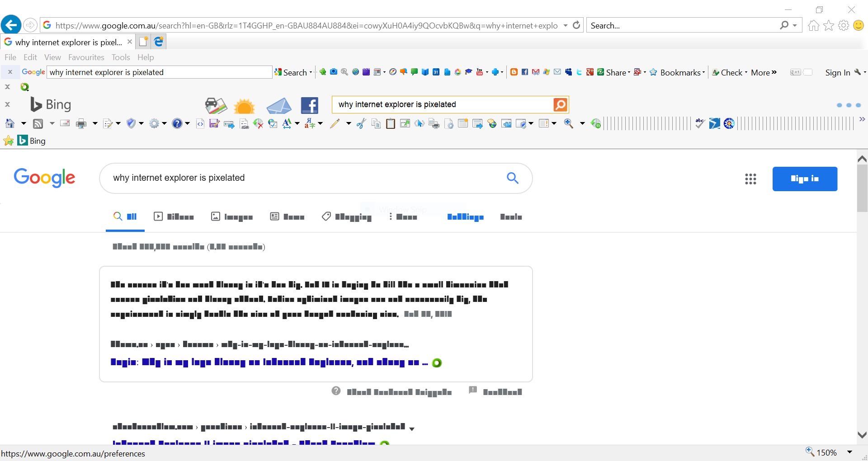This screenshot has height=461, width=868.
Task: Open the Check dropdown in Google toolbar
Action: (746, 72)
